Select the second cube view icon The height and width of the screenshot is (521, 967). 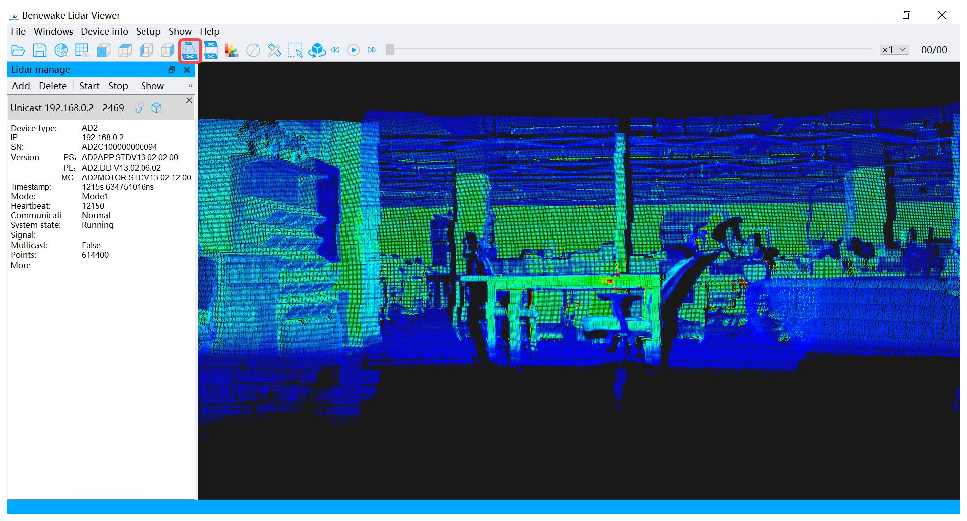tap(125, 51)
